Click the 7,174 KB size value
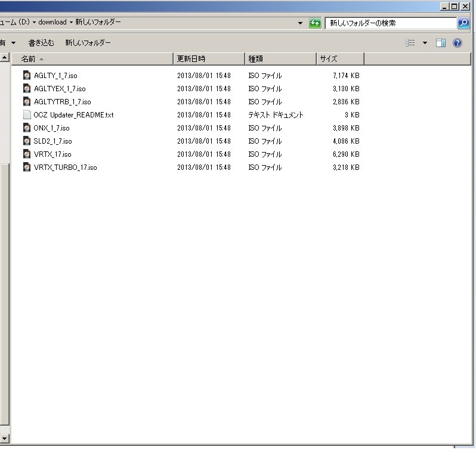Screen dimensions: 476x450 (x=346, y=76)
